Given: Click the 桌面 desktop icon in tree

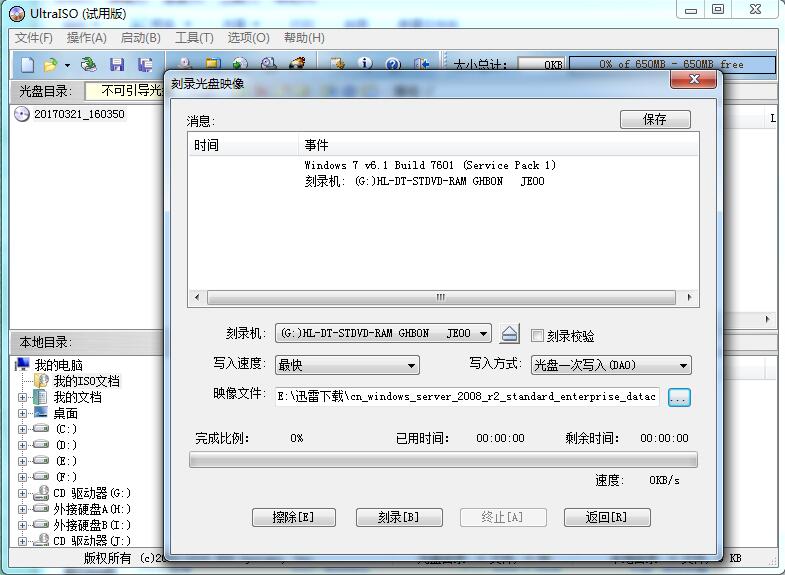Looking at the screenshot, I should (x=41, y=413).
